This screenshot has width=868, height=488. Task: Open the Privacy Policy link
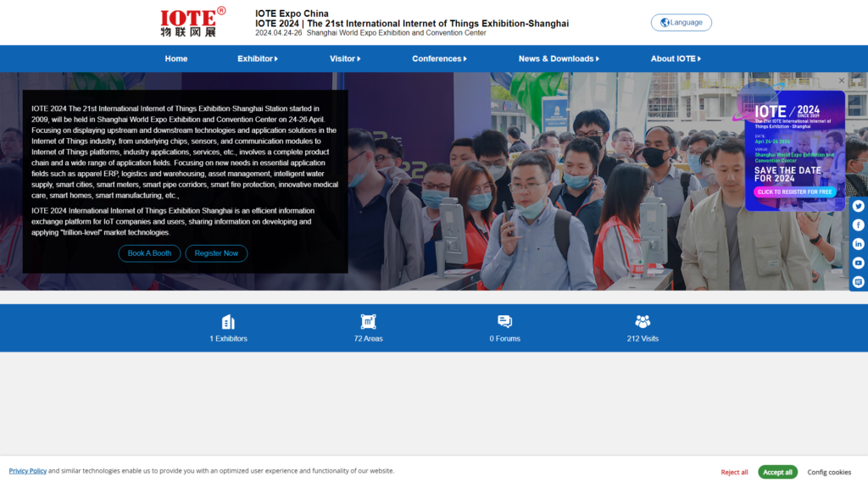[28, 471]
